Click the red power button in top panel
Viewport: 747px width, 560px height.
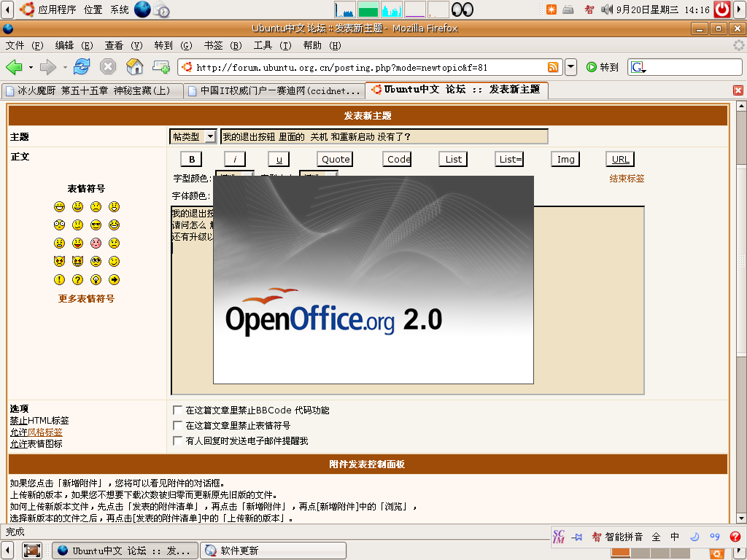coord(722,9)
